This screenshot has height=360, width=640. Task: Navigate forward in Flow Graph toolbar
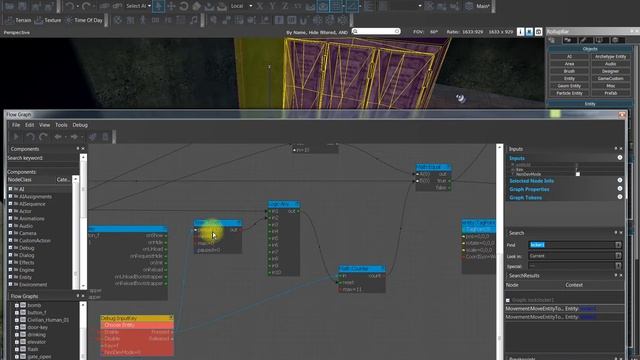tap(74, 137)
